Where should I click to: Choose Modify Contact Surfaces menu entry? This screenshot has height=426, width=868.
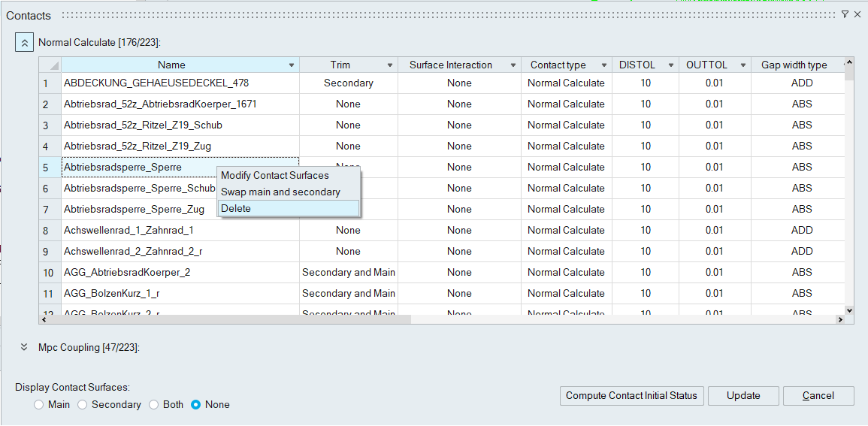(274, 175)
